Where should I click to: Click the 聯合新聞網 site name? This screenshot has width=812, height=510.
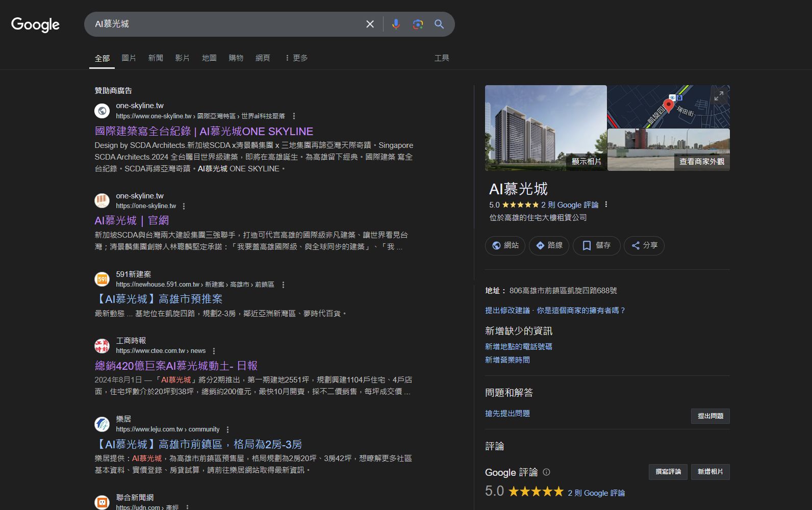tap(135, 497)
